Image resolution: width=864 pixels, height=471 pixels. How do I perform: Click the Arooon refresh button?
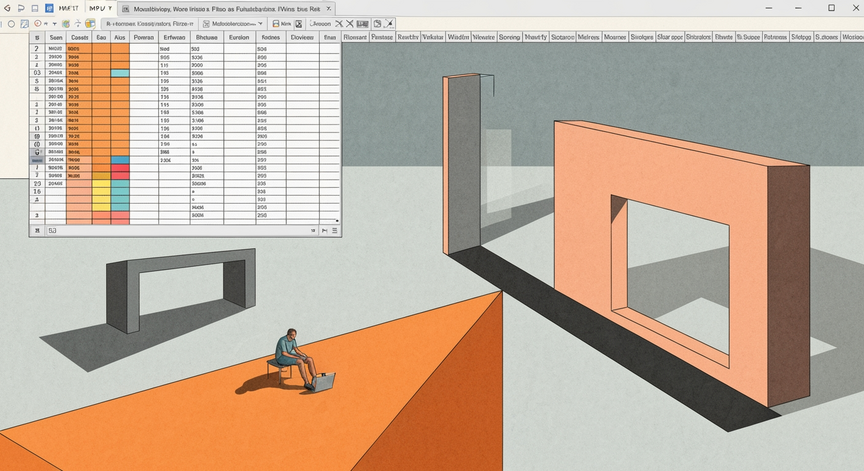pos(320,24)
